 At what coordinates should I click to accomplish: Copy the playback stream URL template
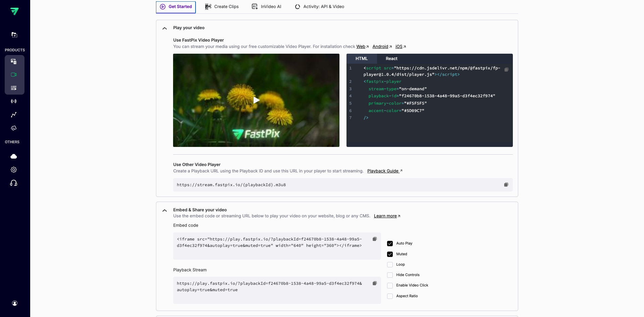506,185
